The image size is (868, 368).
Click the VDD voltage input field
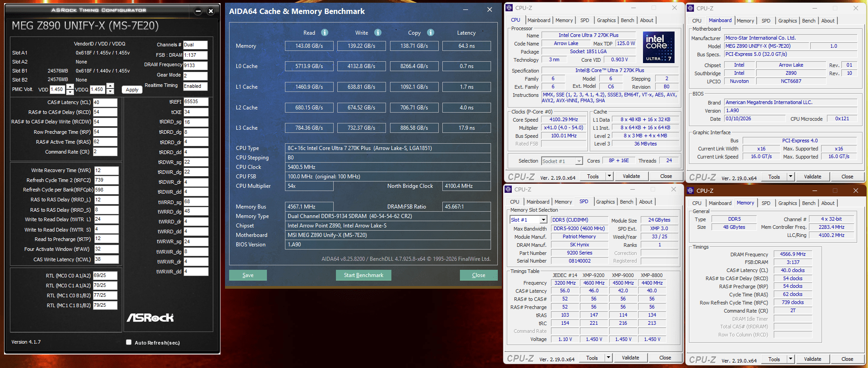(57, 89)
